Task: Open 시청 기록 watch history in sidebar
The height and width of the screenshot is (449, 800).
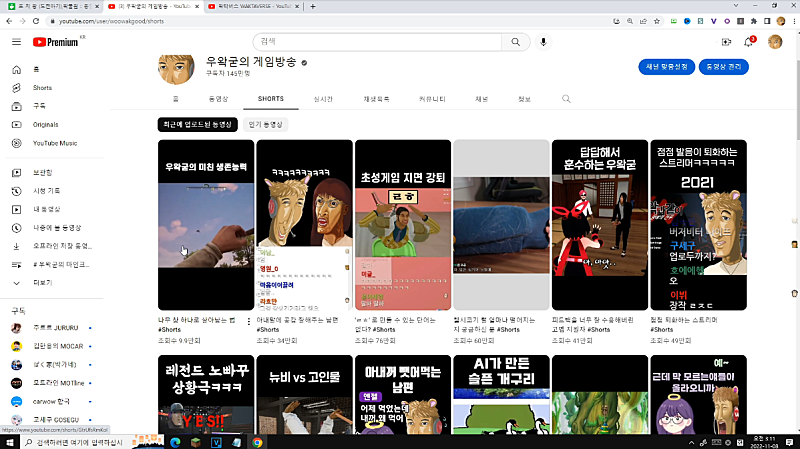Action: (x=47, y=190)
